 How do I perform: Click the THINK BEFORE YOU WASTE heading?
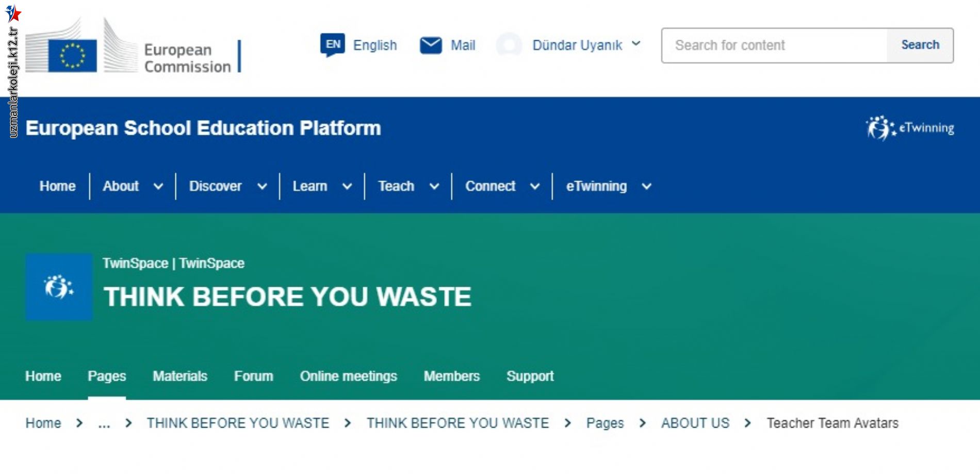coord(287,297)
